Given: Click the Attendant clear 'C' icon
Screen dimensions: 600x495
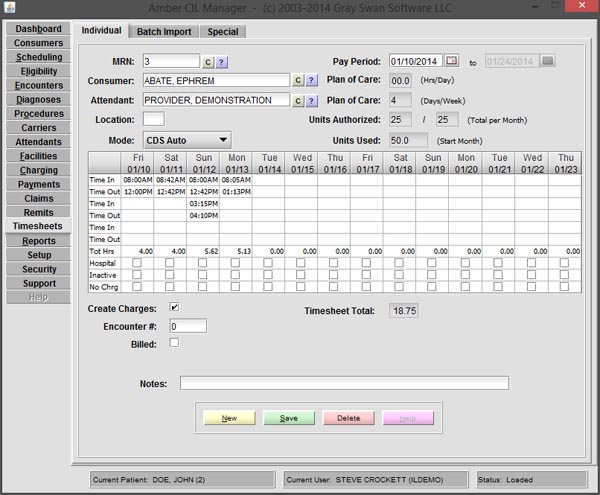Looking at the screenshot, I should (297, 100).
